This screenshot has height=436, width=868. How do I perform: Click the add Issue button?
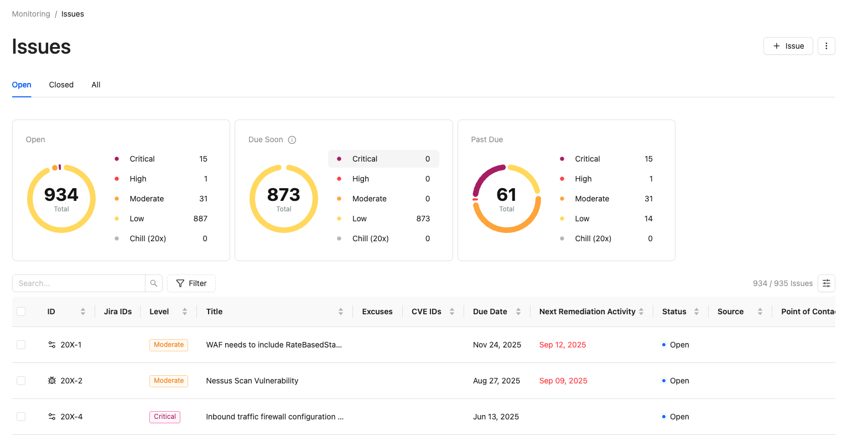(788, 46)
